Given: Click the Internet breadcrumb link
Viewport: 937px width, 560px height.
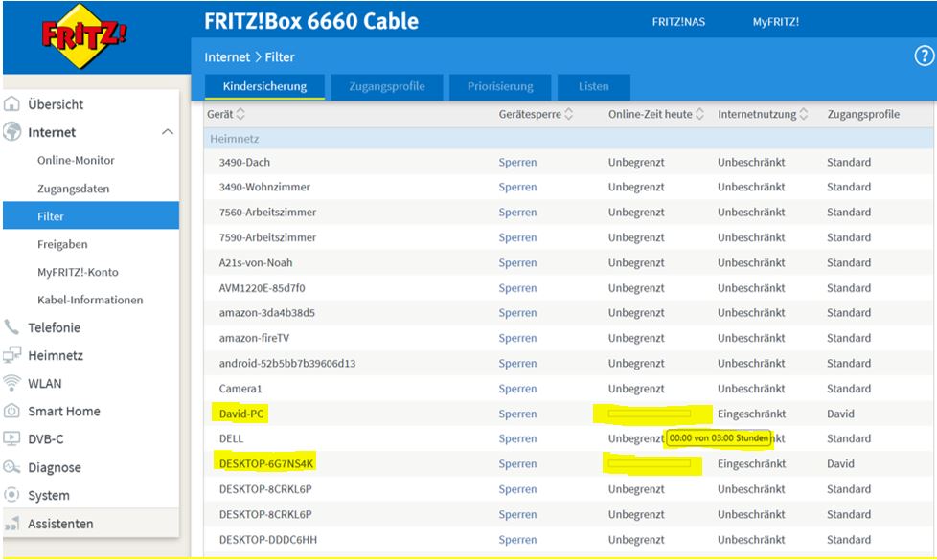Looking at the screenshot, I should [x=227, y=57].
